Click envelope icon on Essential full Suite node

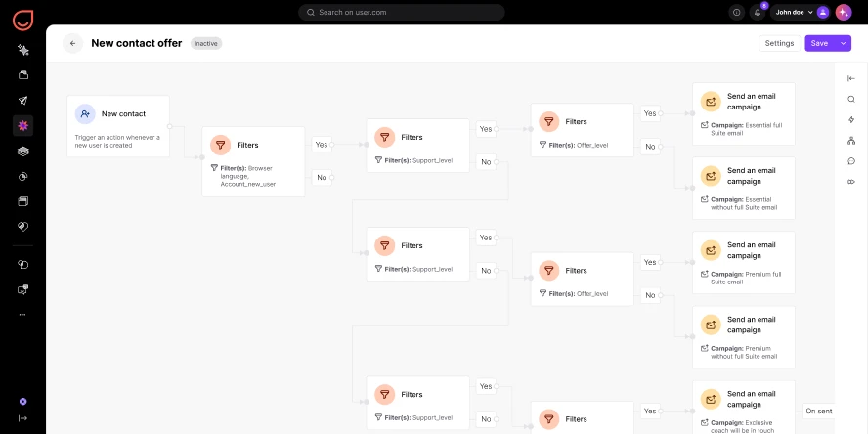(711, 102)
